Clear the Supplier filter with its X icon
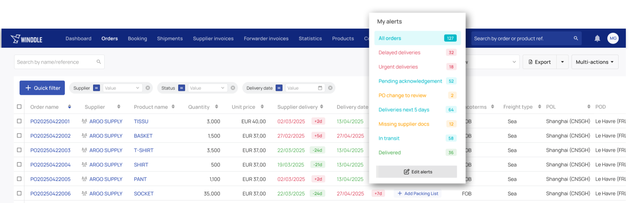Image resolution: width=644 pixels, height=203 pixels. pyautogui.click(x=148, y=88)
